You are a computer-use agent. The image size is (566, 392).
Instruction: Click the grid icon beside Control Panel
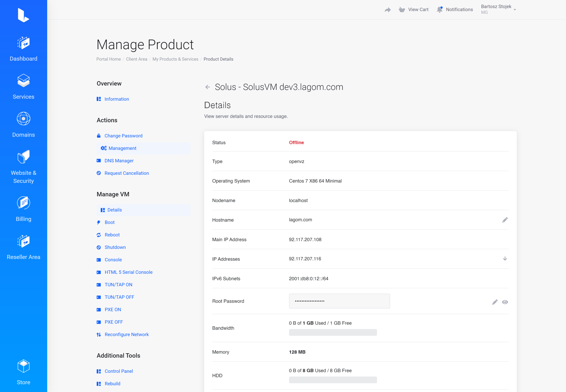(99, 371)
